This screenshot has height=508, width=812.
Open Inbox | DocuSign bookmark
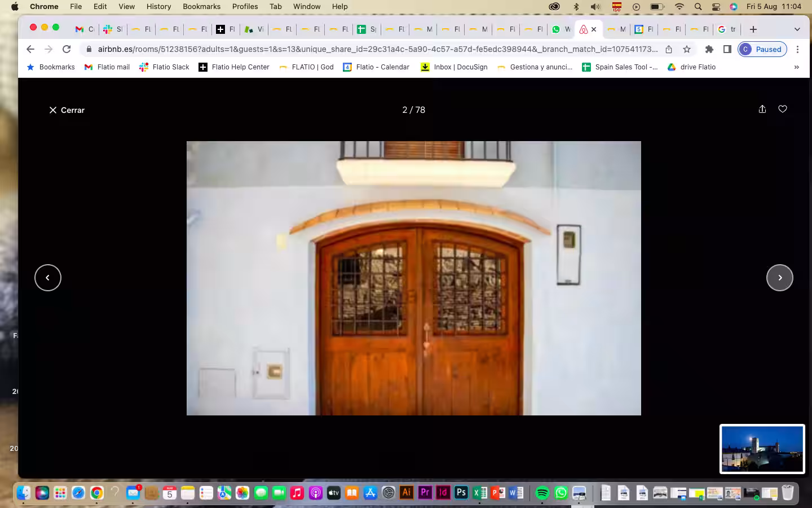pyautogui.click(x=454, y=67)
